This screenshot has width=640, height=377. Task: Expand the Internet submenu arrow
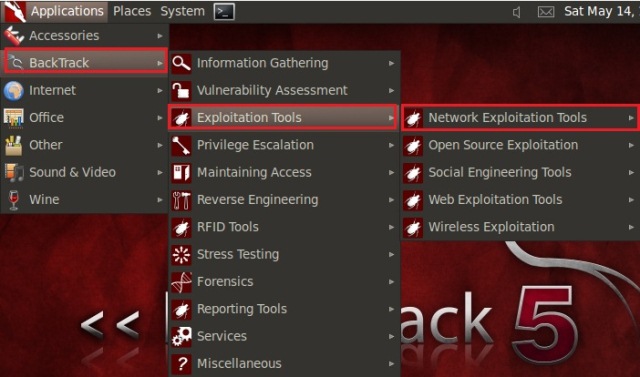(160, 91)
